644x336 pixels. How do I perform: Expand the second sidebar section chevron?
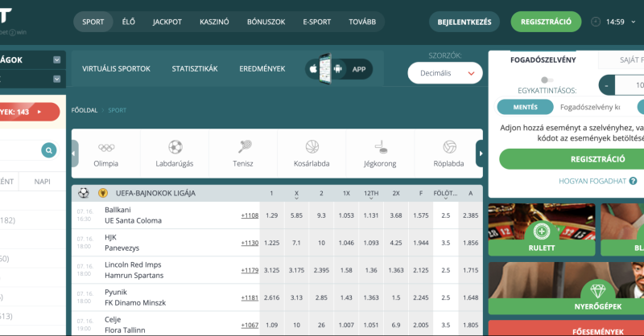(56, 79)
